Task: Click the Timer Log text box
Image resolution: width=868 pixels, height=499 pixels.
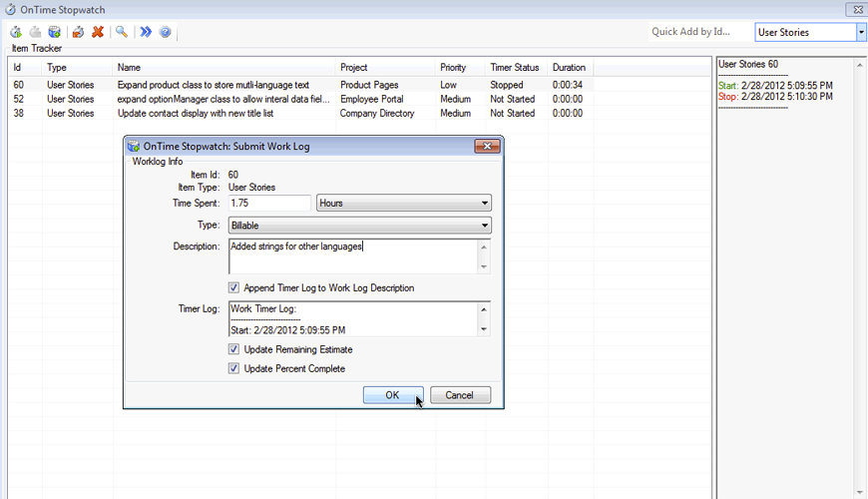Action: click(353, 319)
